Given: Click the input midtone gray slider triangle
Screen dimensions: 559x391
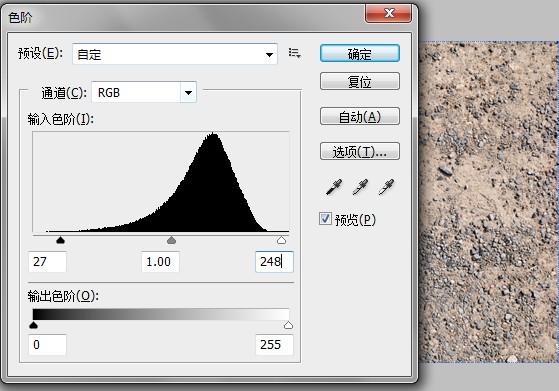Looking at the screenshot, I should coord(171,240).
